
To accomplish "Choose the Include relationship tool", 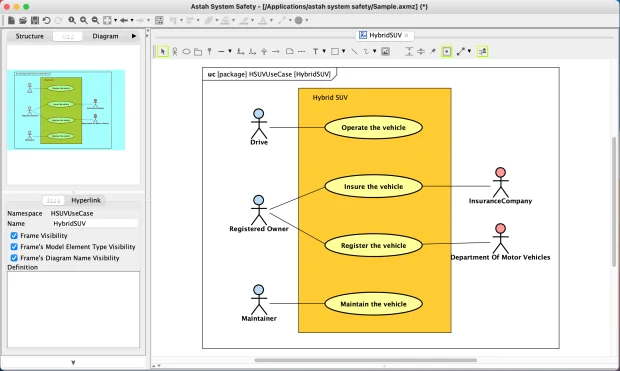I will [x=252, y=51].
